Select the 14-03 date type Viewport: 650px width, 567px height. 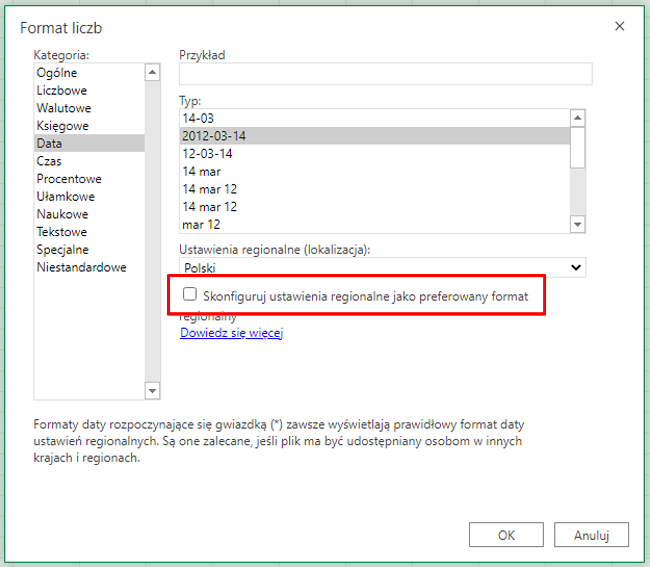[x=375, y=118]
